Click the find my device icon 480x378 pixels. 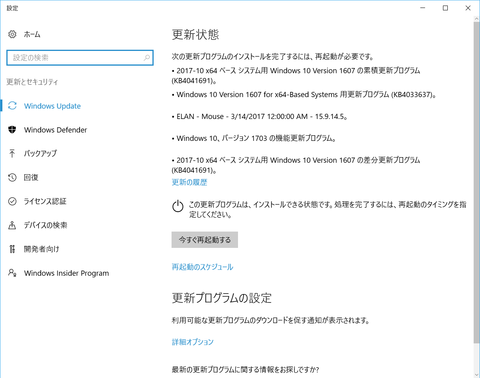coord(12,225)
